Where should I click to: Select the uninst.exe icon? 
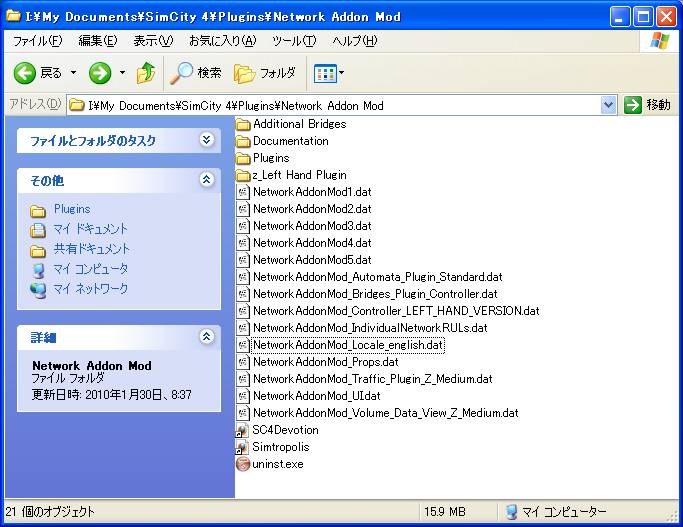[243, 464]
